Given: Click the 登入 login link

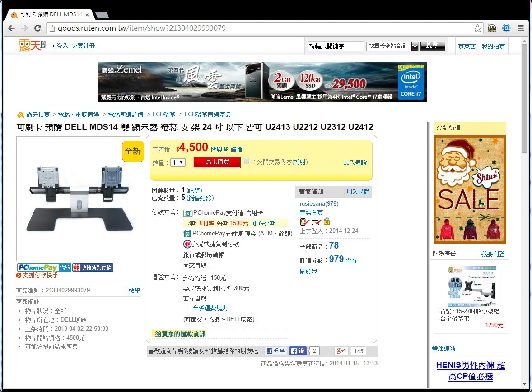Looking at the screenshot, I should pyautogui.click(x=62, y=46).
